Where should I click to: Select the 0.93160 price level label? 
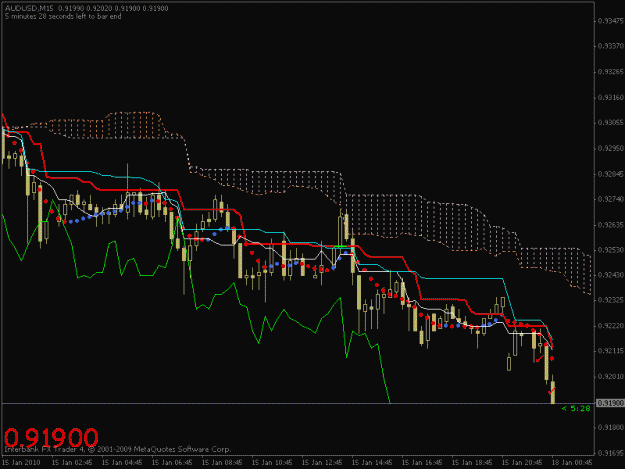click(611, 97)
